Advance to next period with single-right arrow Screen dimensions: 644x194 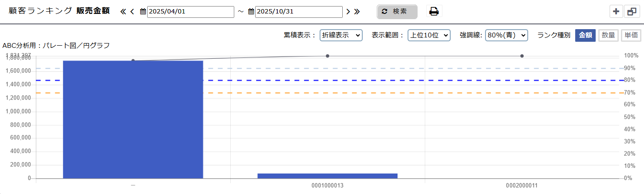point(348,12)
